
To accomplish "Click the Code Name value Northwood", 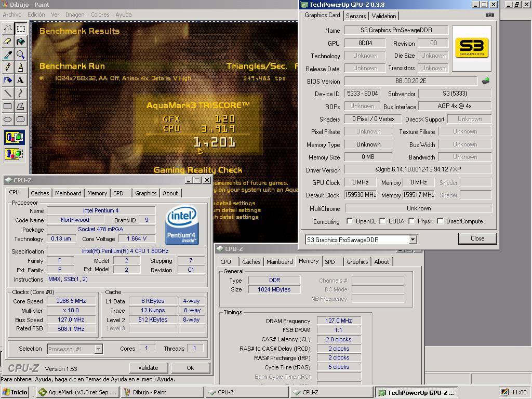I will click(x=75, y=220).
